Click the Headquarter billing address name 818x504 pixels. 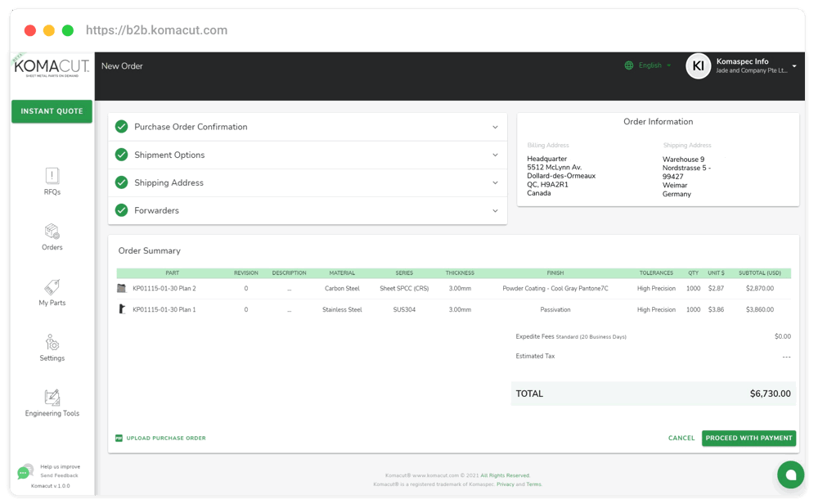[546, 159]
